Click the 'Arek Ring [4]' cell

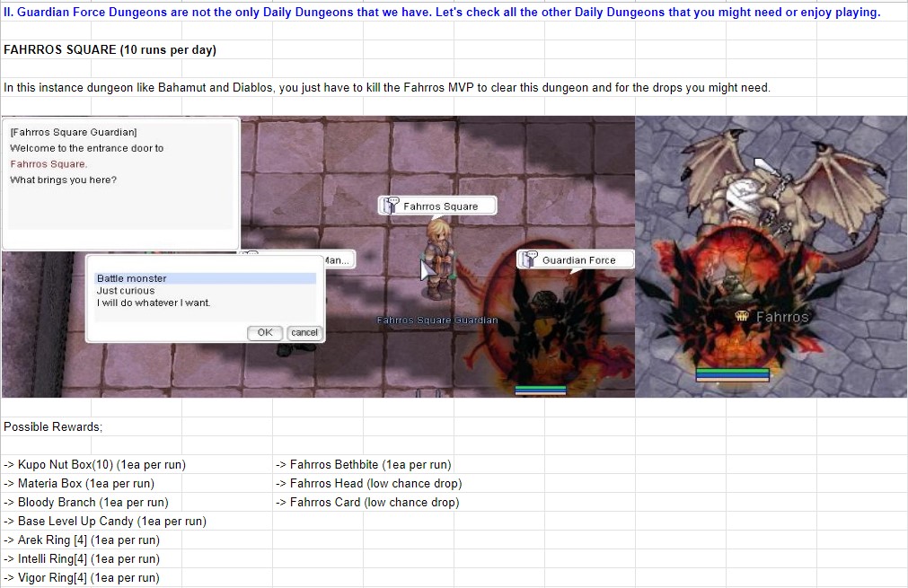click(x=81, y=540)
